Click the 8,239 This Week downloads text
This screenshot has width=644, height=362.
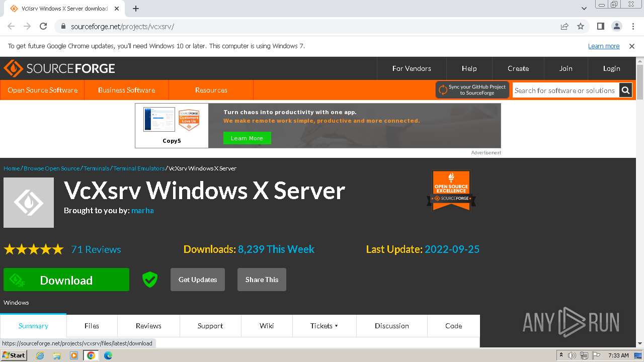point(276,249)
